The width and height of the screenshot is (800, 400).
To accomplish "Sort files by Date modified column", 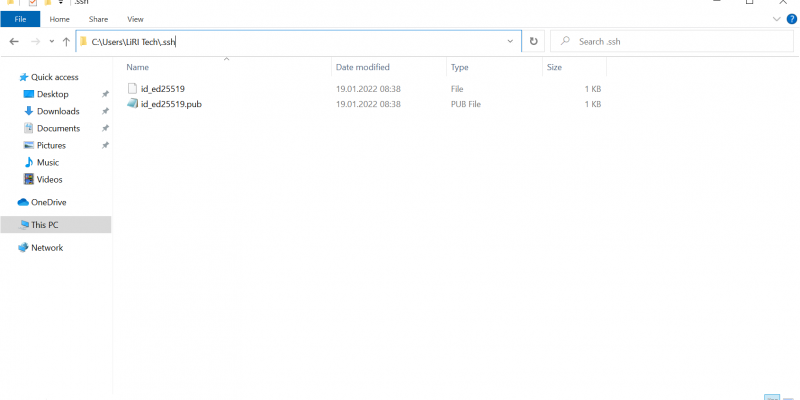I will click(x=363, y=67).
